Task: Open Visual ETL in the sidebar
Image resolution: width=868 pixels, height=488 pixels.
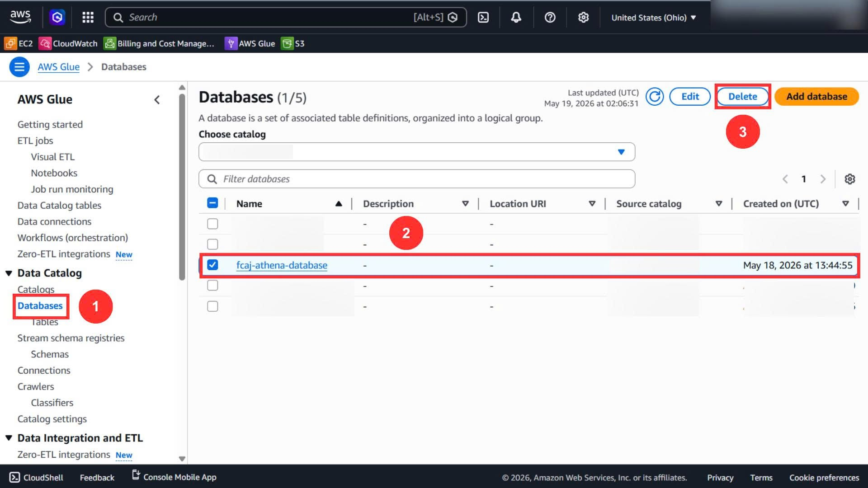Action: pos(52,157)
